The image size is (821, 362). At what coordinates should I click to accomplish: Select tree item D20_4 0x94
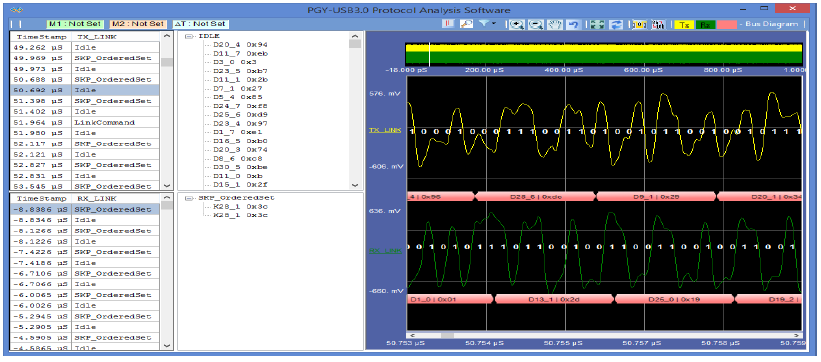[x=240, y=45]
